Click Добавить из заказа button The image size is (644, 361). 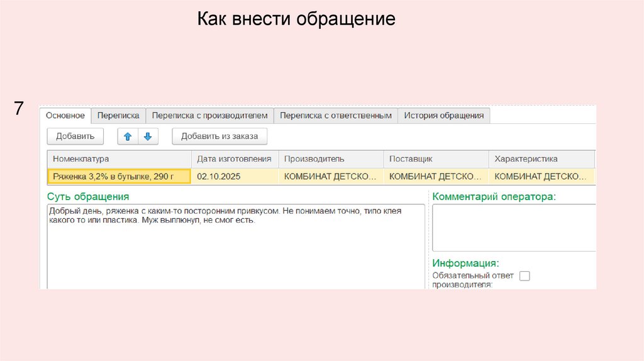[x=219, y=136]
